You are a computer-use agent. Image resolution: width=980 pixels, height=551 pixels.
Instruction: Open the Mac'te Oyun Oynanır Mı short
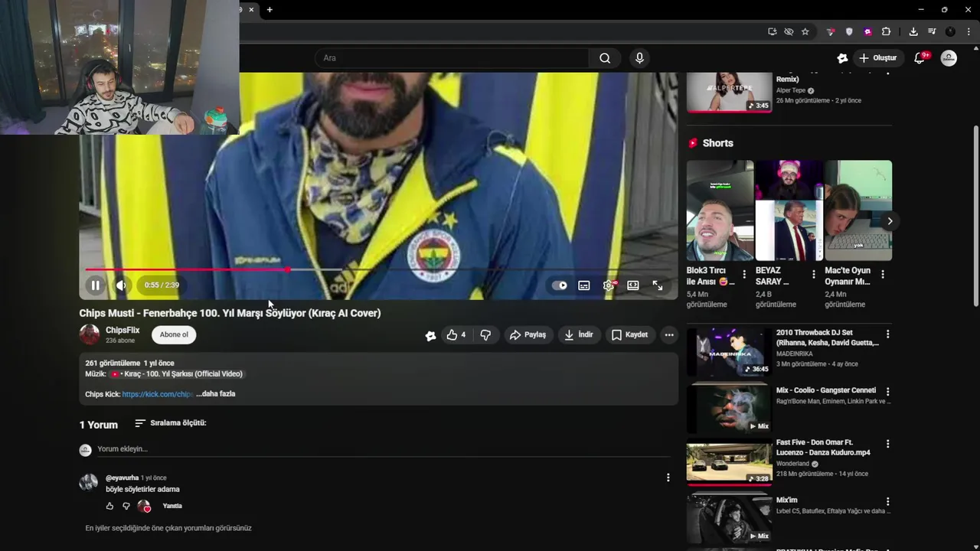coord(858,210)
